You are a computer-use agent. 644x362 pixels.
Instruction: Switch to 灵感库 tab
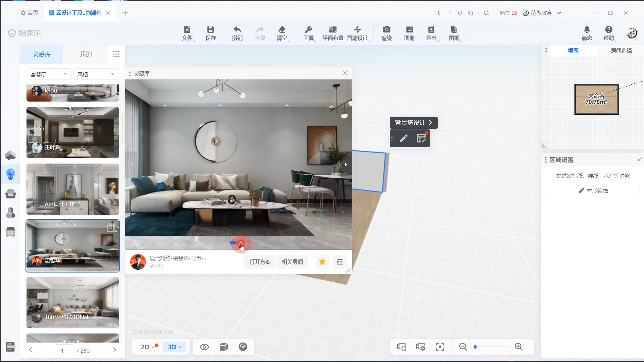tap(42, 54)
